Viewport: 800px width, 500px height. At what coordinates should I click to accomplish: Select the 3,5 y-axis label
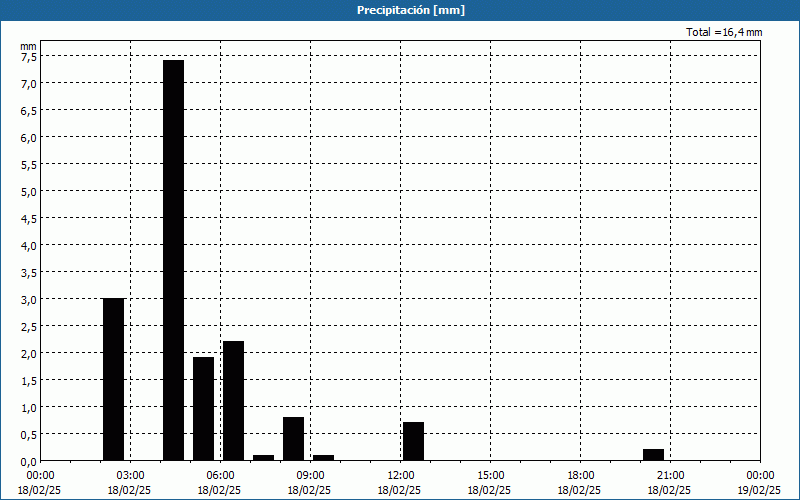29,273
